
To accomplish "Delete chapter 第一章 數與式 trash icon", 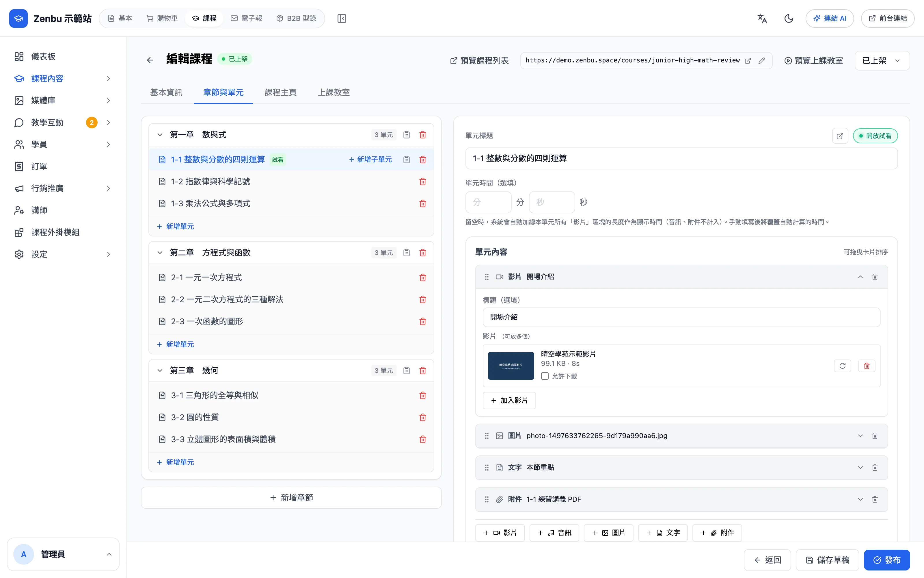I will click(x=423, y=135).
